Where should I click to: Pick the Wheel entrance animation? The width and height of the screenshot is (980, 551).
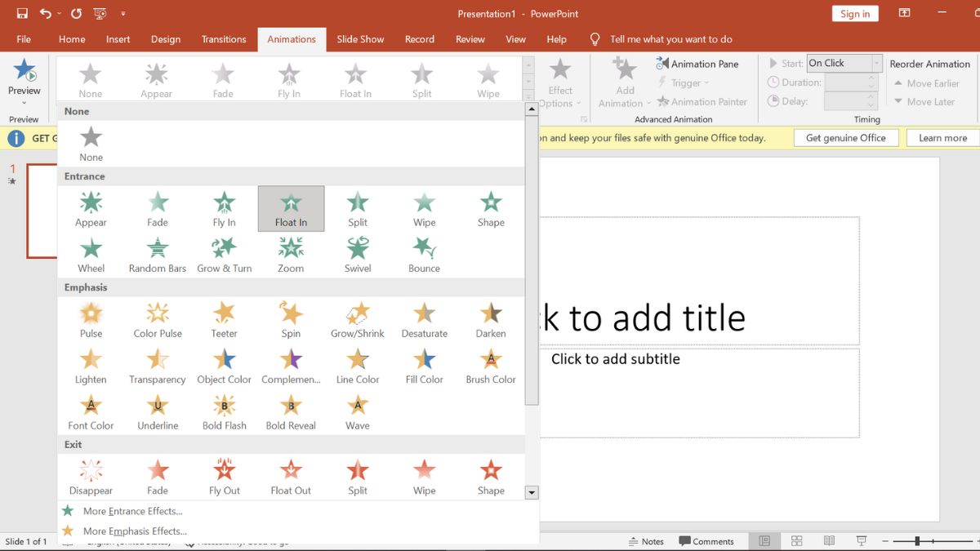click(91, 255)
